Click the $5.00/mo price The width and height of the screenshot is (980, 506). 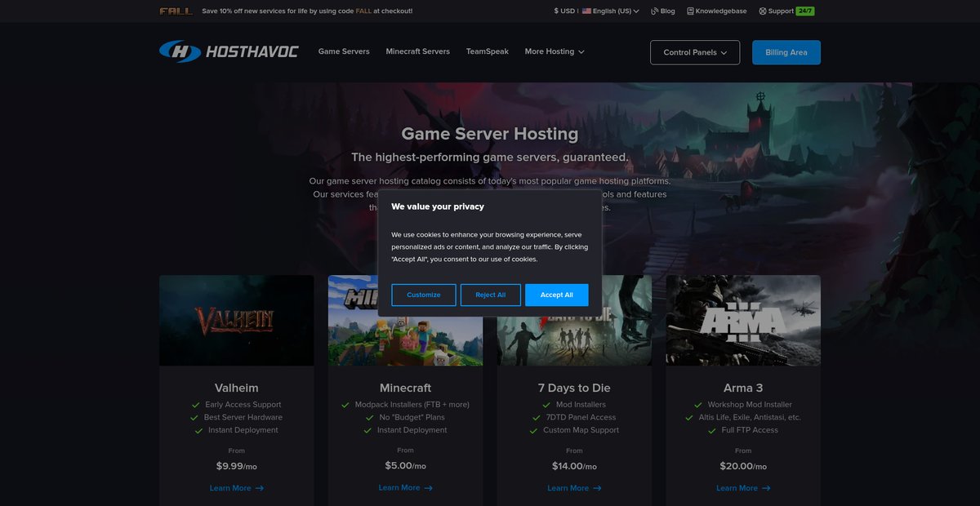(x=406, y=466)
